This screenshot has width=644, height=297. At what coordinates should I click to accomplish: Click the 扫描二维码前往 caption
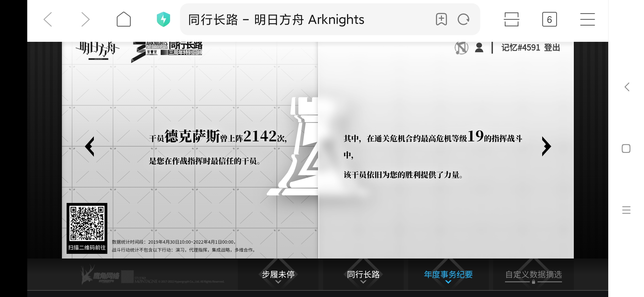tap(87, 248)
